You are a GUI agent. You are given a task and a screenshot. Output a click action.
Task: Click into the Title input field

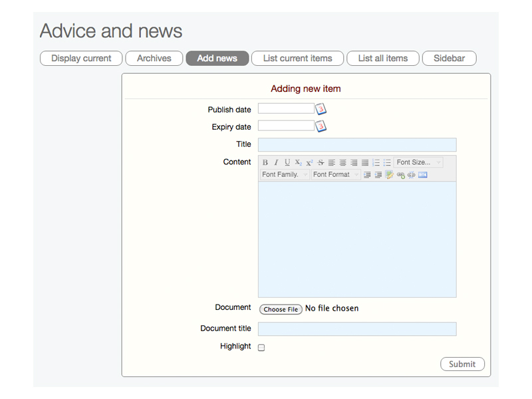[357, 144]
